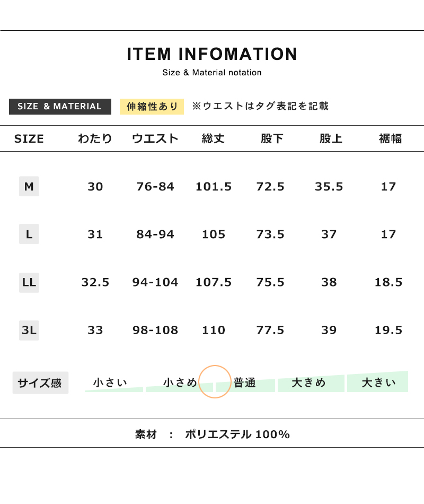
Task: Click the わたり column header
Action: coord(95,138)
